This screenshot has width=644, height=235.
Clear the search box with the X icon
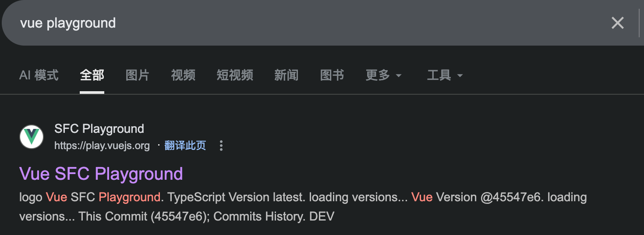tap(617, 23)
